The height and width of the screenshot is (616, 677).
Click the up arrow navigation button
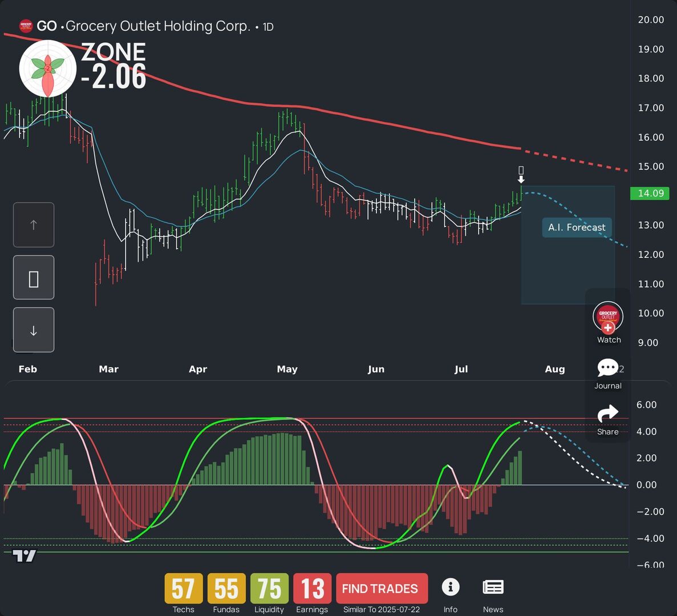34,225
